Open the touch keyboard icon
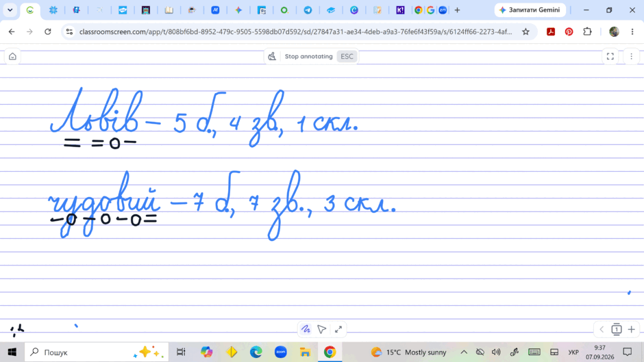The width and height of the screenshot is (644, 362). (x=534, y=352)
